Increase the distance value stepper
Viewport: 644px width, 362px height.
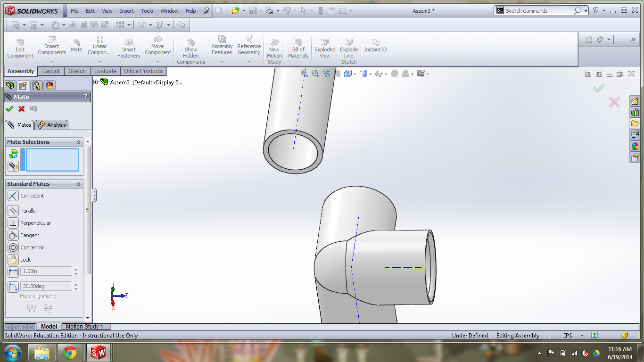coord(76,269)
